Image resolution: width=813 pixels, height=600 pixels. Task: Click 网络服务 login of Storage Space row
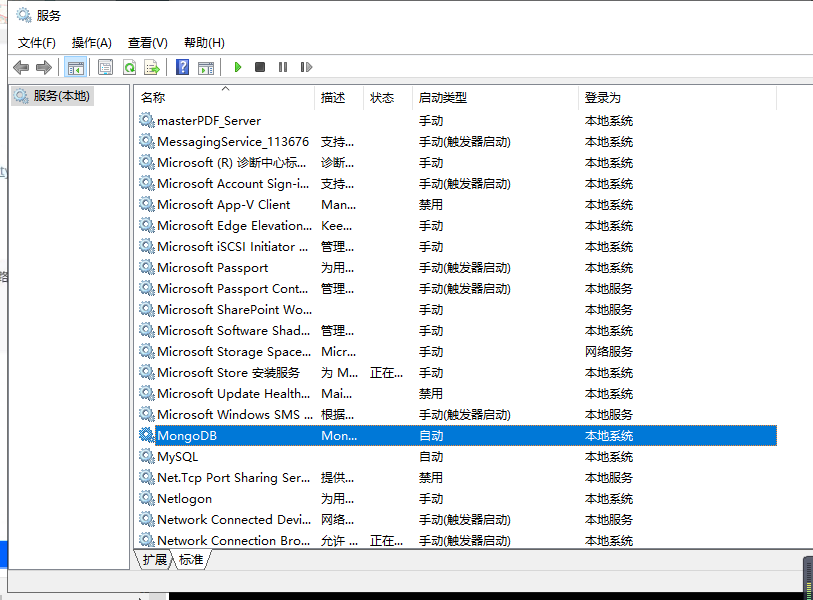point(609,352)
